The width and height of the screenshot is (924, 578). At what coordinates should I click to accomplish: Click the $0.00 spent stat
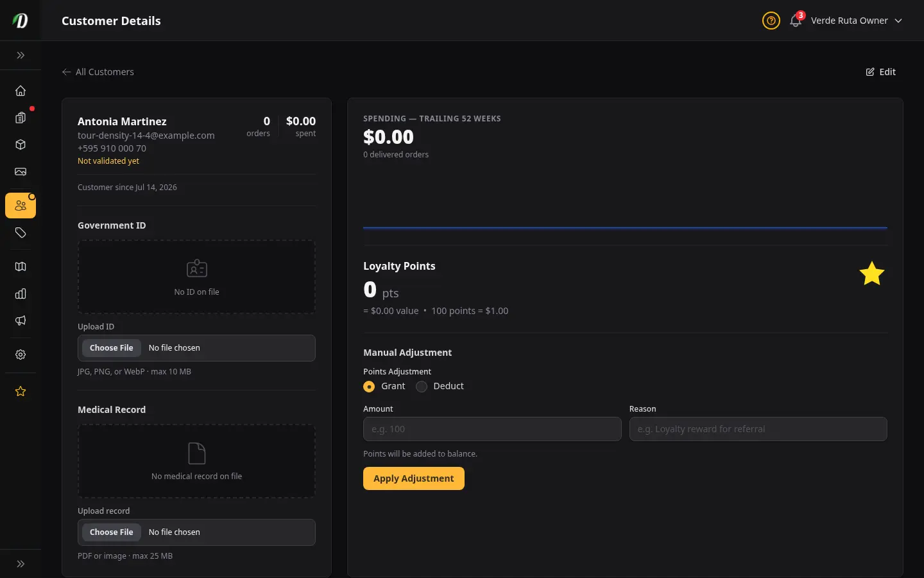(x=301, y=127)
